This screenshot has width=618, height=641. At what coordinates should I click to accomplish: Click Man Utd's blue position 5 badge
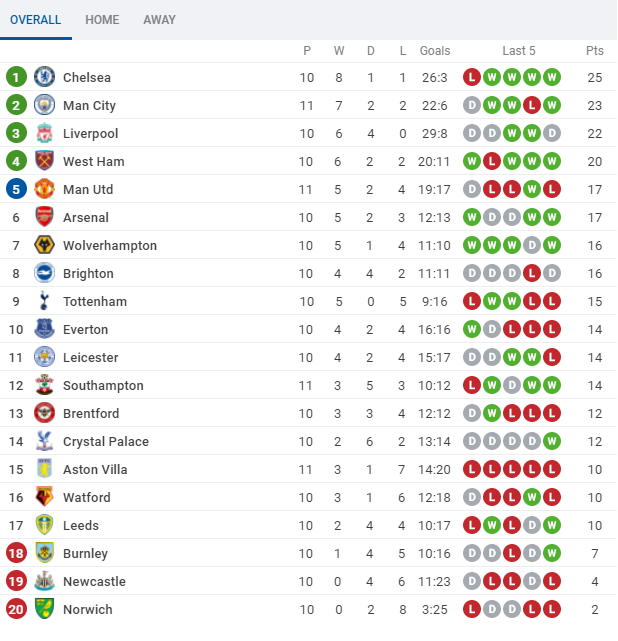click(16, 189)
